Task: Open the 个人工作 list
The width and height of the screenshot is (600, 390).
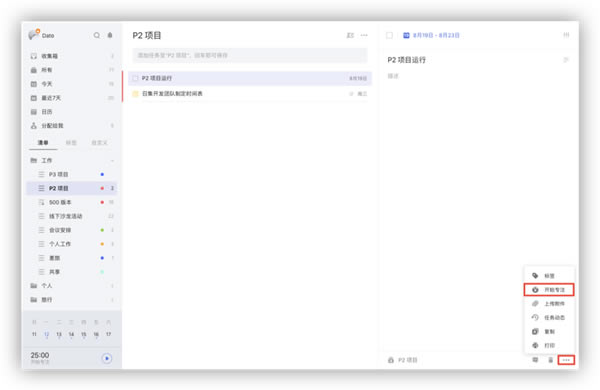Action: point(72,244)
